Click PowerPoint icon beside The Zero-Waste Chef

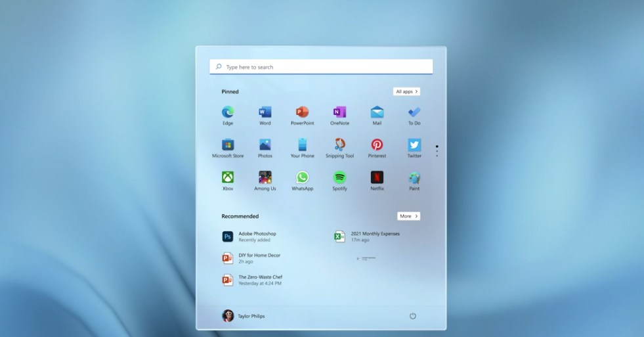(228, 280)
